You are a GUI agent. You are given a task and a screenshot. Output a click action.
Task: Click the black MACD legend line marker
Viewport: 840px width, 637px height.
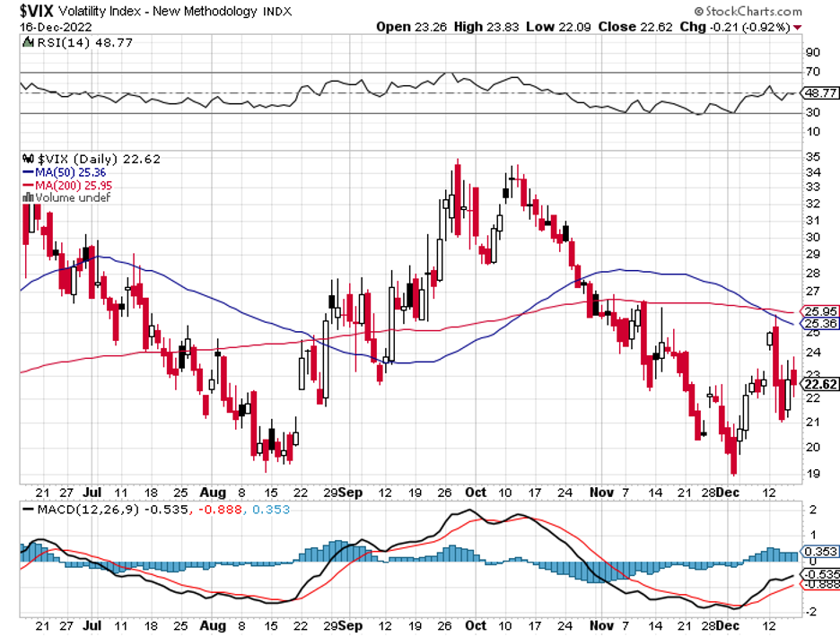[28, 509]
